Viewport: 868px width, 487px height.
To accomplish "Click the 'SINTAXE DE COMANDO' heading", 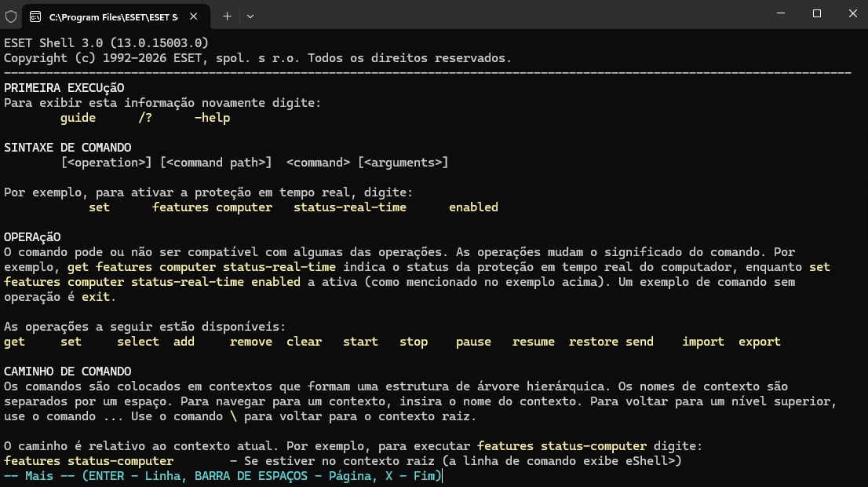I will (x=67, y=148).
